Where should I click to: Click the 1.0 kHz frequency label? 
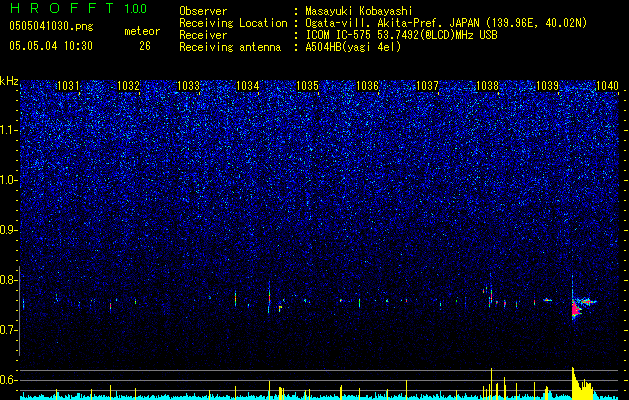(x=9, y=180)
